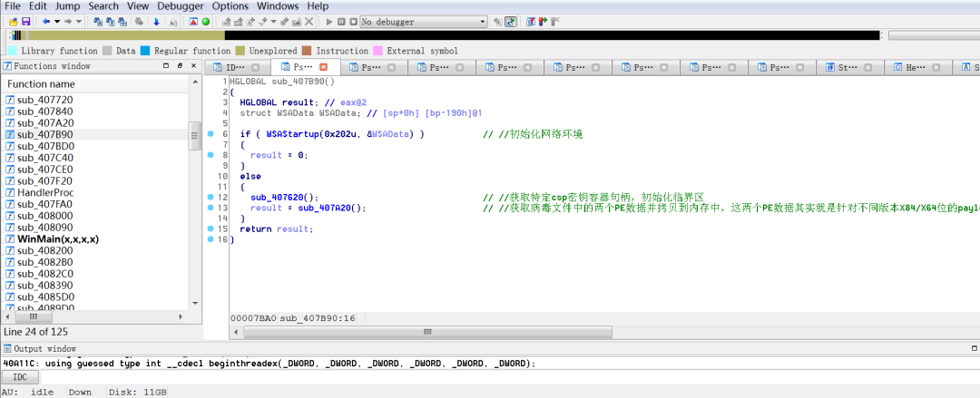Click the green circle run icon

(x=206, y=21)
